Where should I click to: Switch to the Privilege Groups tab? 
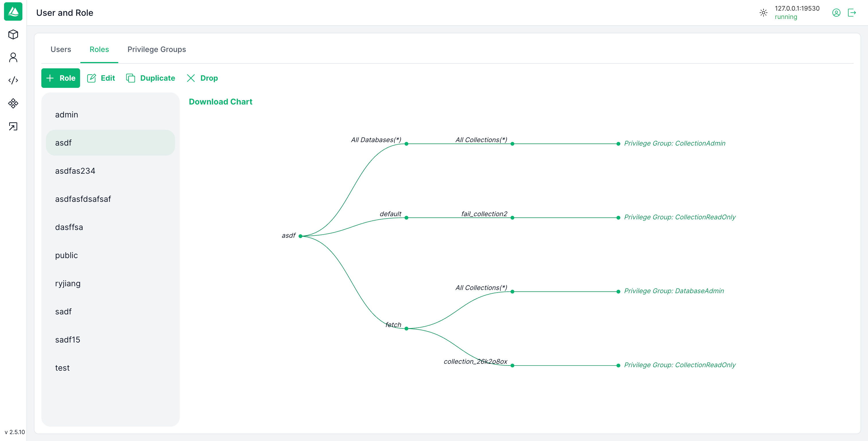(156, 49)
